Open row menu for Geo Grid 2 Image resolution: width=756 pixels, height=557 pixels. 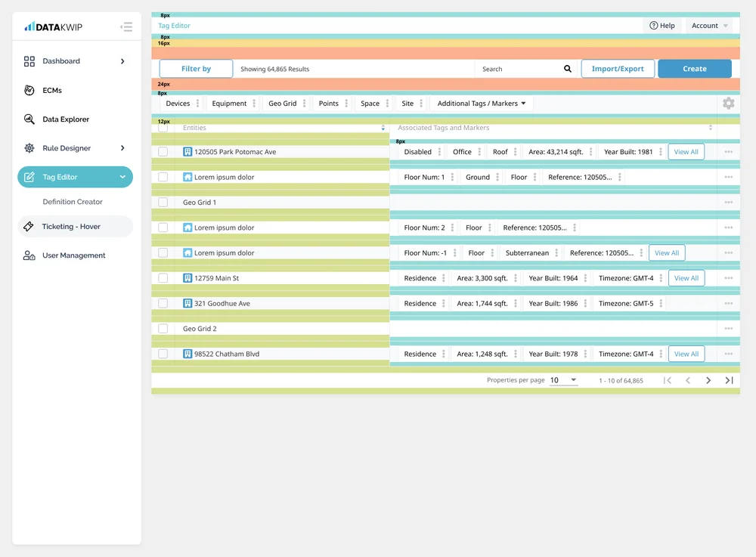[x=729, y=329]
